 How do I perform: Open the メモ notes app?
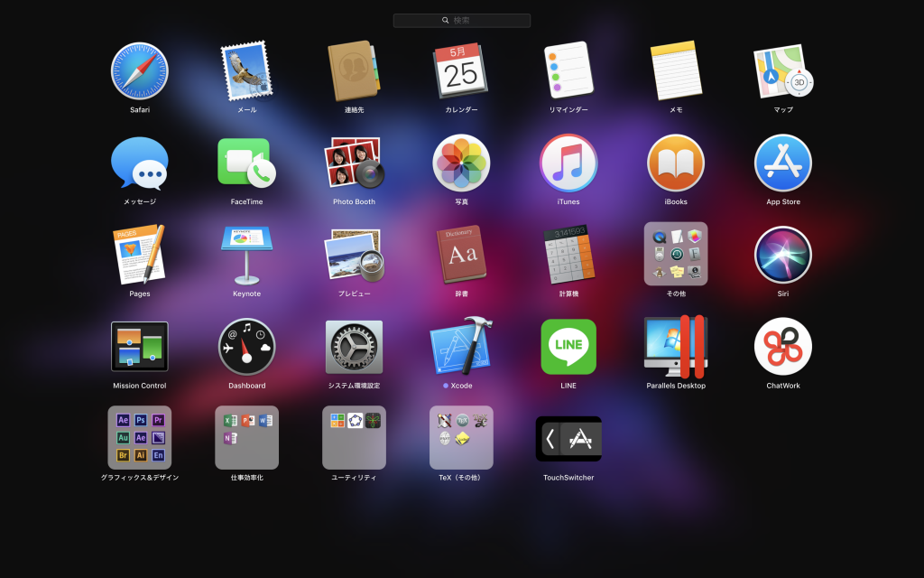pos(676,70)
